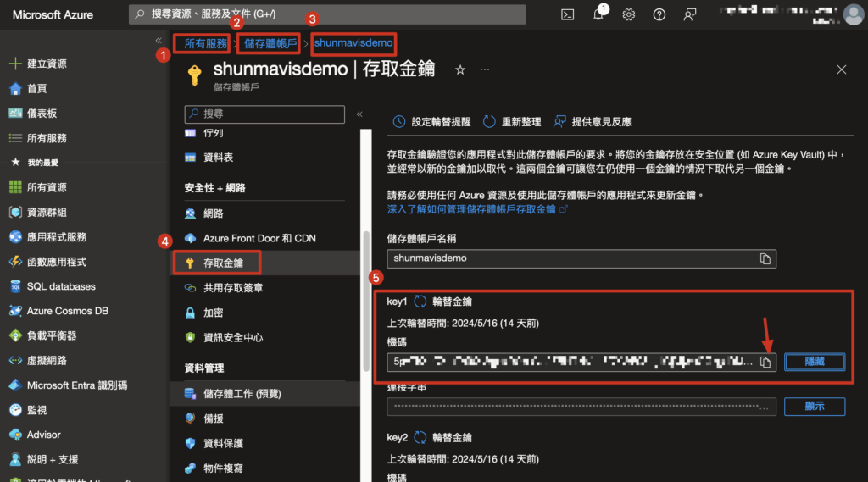Pin shunmavisdemo with the star icon
This screenshot has height=482, width=868.
[x=460, y=70]
